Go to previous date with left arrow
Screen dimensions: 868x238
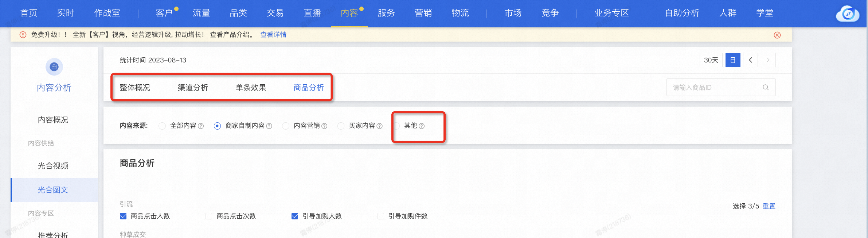pyautogui.click(x=751, y=60)
